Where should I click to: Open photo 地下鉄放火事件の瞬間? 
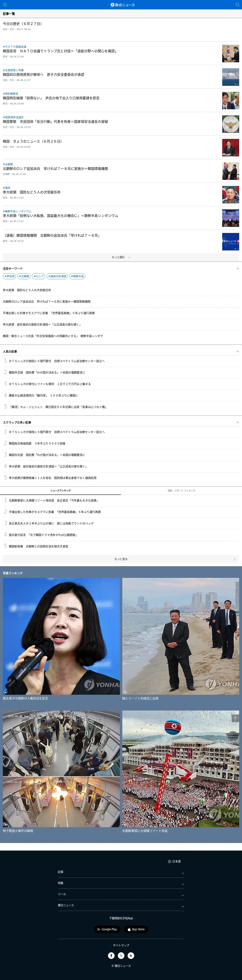[61, 769]
